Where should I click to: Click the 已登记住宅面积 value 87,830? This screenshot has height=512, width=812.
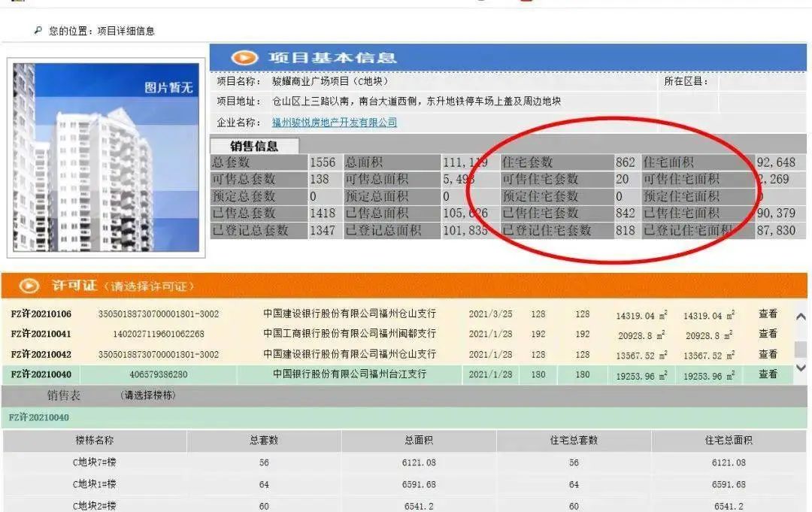click(776, 230)
